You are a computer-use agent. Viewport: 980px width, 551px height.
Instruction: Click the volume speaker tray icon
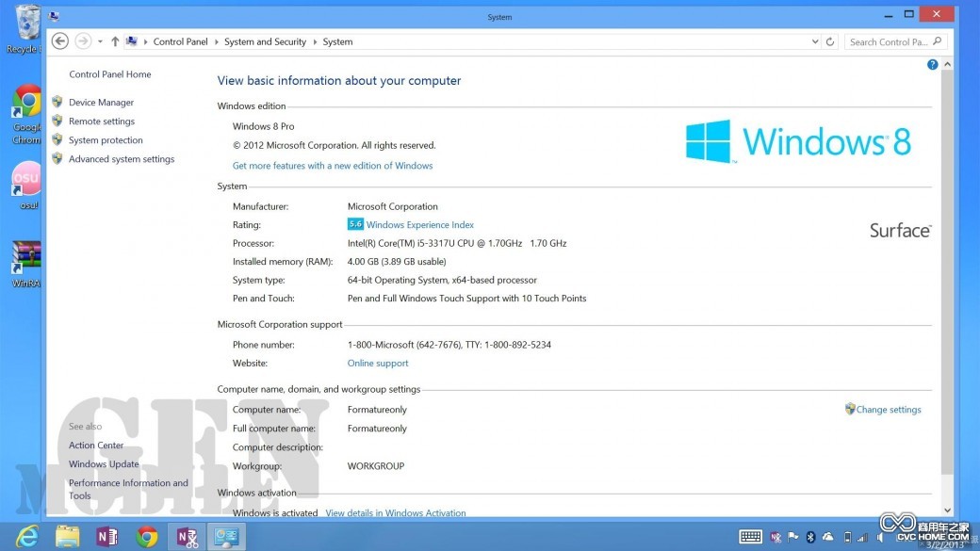881,537
